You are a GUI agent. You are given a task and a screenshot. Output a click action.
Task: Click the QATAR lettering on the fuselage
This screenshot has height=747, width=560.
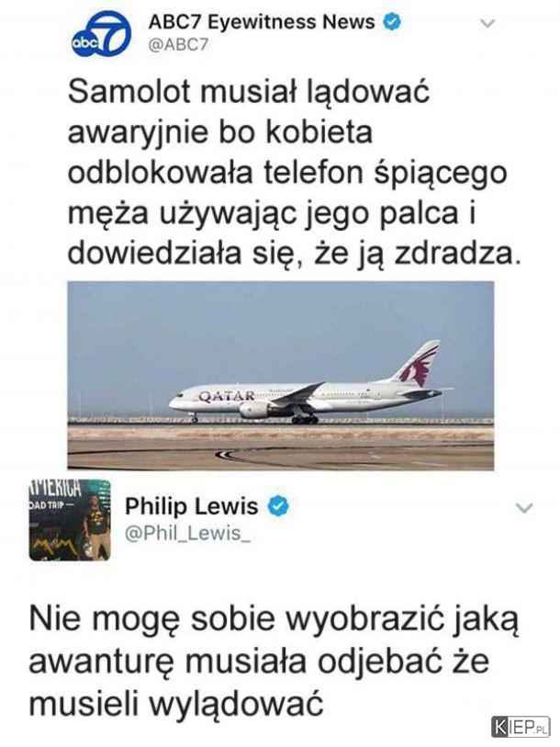(x=226, y=396)
